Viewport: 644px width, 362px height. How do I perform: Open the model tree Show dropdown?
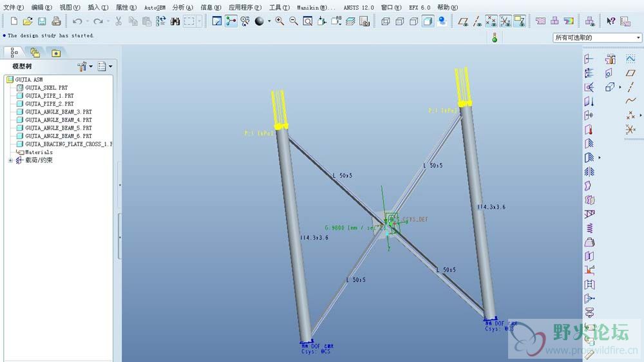[84, 66]
